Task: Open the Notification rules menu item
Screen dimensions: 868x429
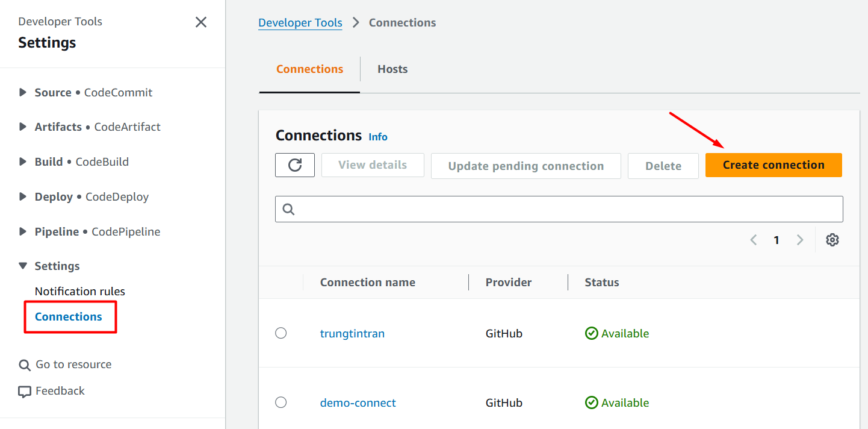Action: pyautogui.click(x=80, y=292)
